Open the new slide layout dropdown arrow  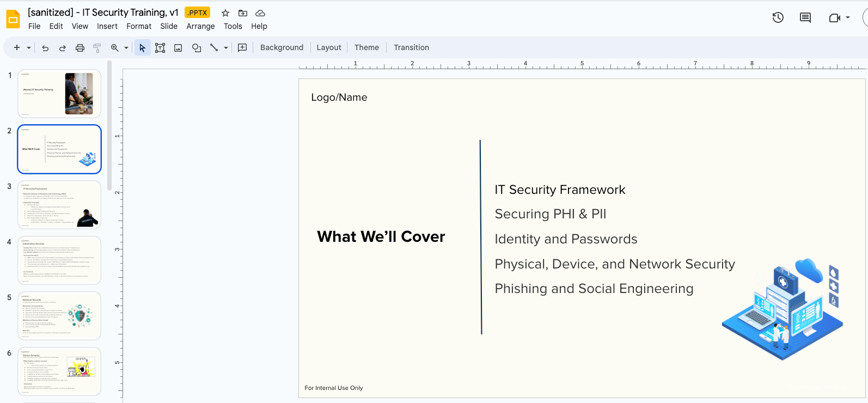pos(29,48)
